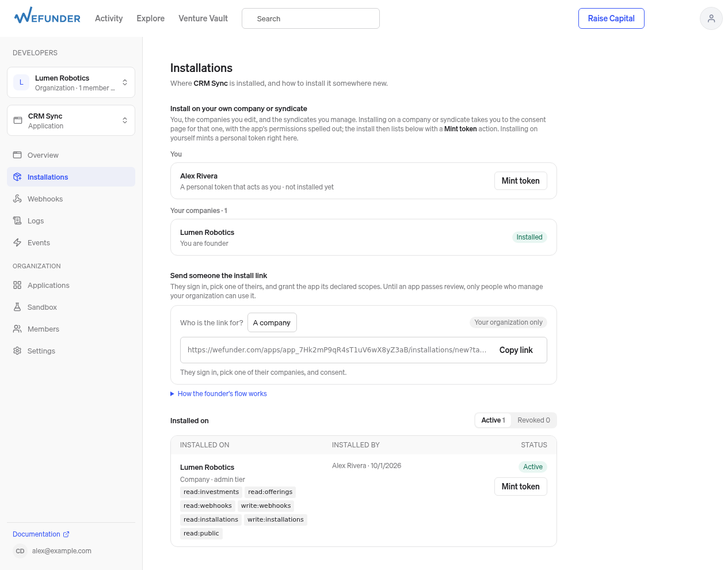This screenshot has height=570, width=728.
Task: Go to Members in the sidebar
Action: [x=71, y=329]
